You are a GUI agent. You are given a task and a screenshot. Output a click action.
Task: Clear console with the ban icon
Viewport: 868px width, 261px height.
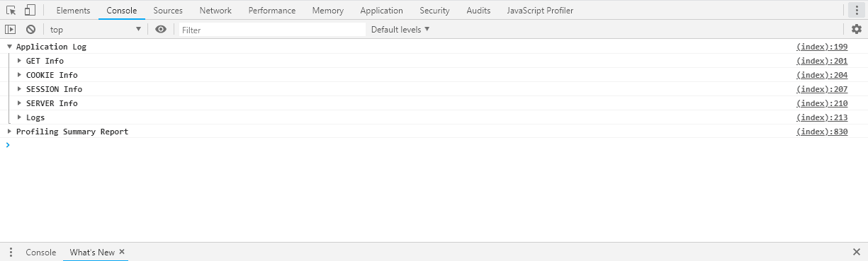tap(30, 29)
